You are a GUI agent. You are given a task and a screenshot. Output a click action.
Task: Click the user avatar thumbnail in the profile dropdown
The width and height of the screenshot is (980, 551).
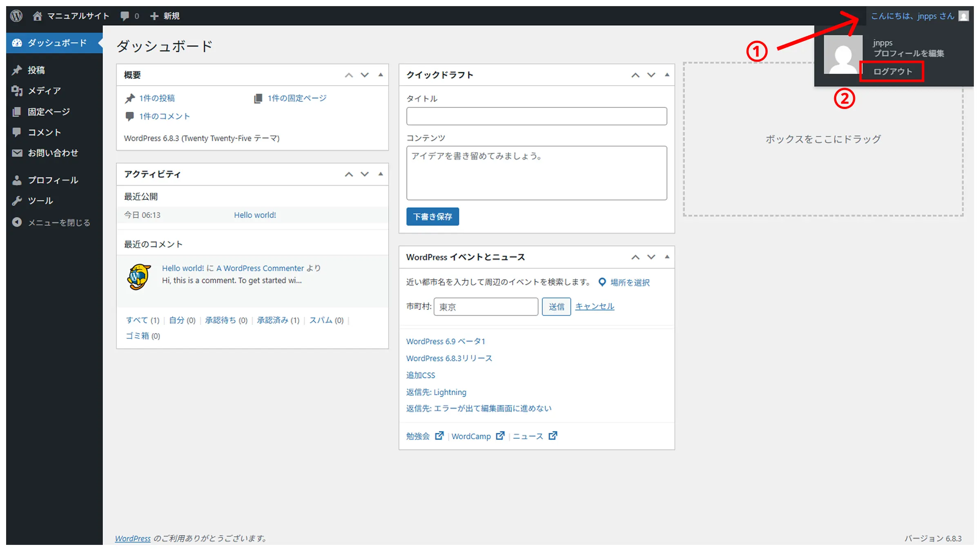843,55
